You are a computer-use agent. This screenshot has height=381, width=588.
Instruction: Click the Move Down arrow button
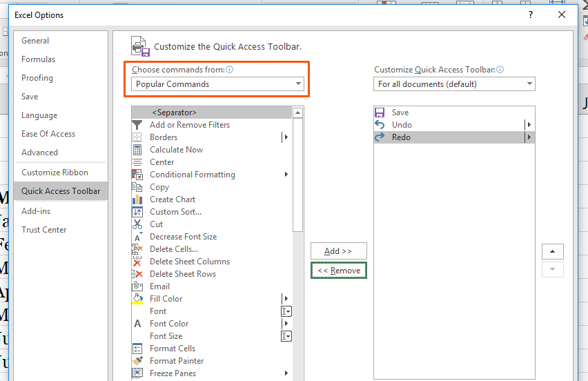pyautogui.click(x=552, y=270)
